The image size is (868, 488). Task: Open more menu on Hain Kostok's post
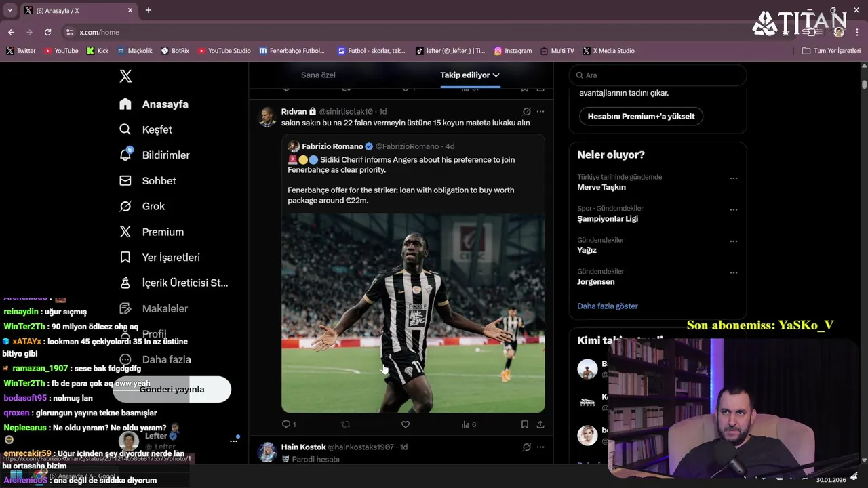(x=540, y=447)
